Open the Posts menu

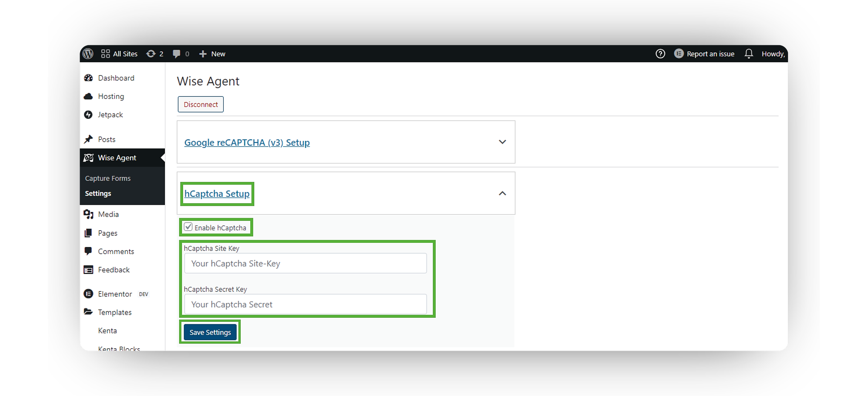pyautogui.click(x=106, y=139)
